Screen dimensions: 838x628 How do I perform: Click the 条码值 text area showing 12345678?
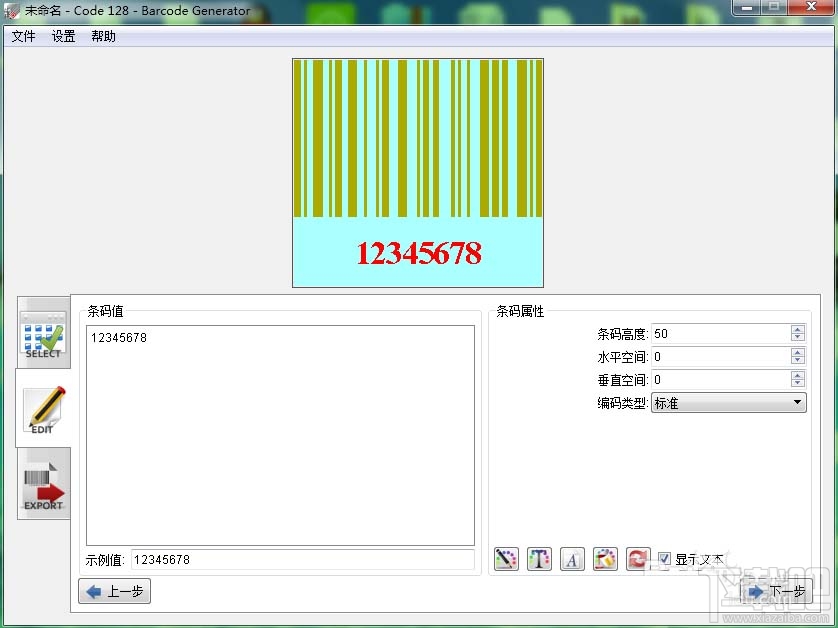(x=280, y=430)
